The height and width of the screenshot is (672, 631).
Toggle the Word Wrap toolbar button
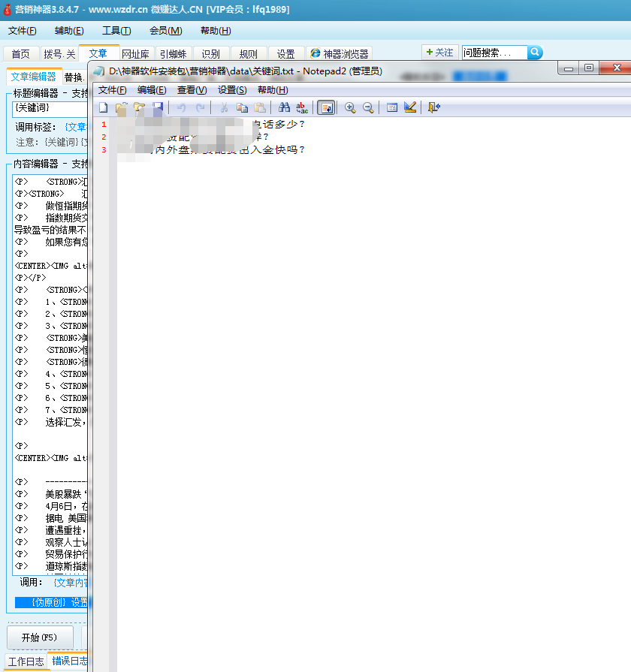(x=326, y=107)
